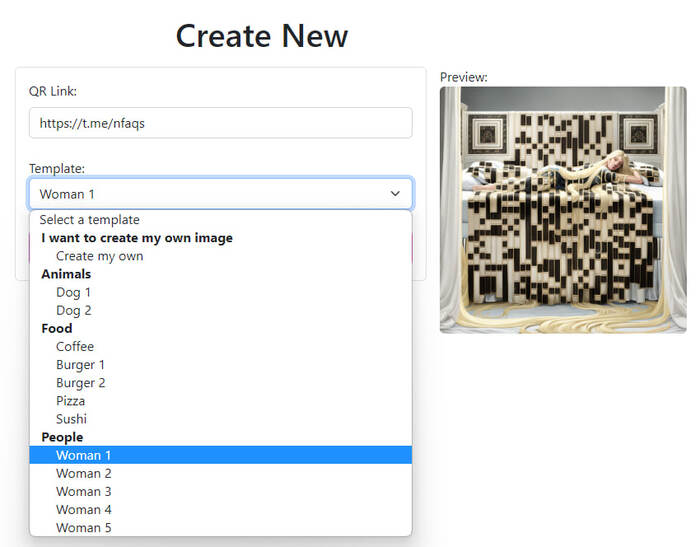This screenshot has height=547, width=700.
Task: Click the 'Create New' page heading
Action: (x=262, y=36)
